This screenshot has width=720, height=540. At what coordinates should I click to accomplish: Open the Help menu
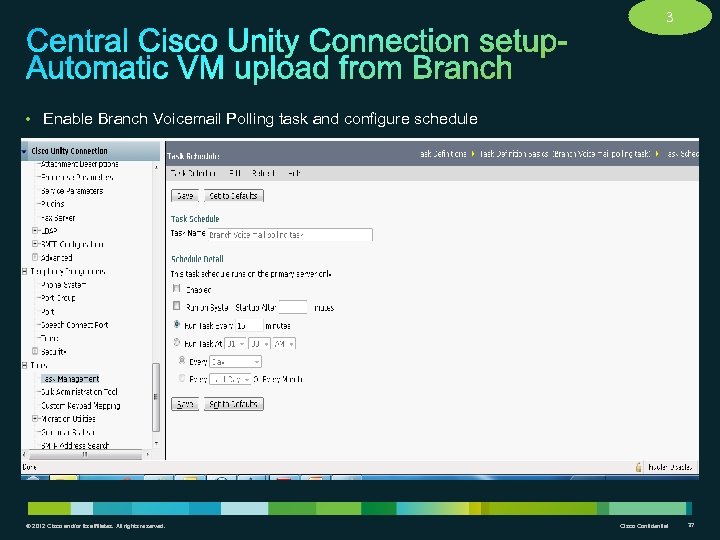[x=294, y=173]
